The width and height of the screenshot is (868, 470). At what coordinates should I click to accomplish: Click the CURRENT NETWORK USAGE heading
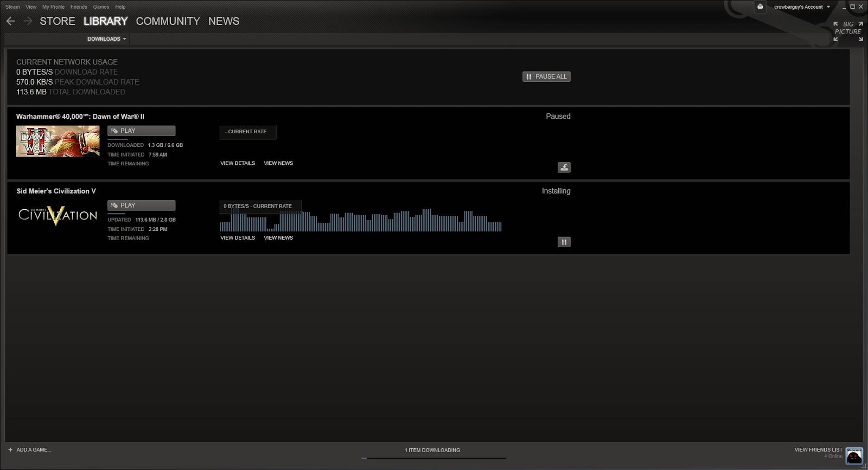tap(67, 62)
